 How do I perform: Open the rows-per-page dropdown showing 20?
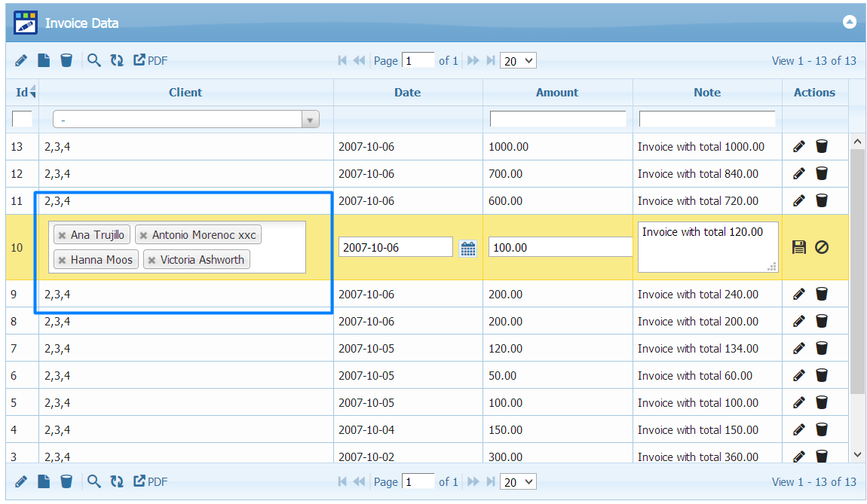click(x=517, y=60)
